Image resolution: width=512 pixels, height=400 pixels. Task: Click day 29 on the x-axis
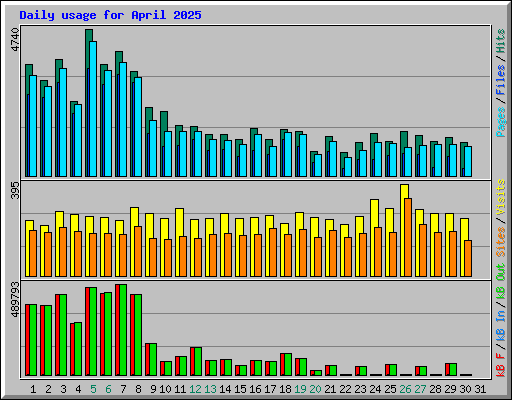pyautogui.click(x=450, y=389)
